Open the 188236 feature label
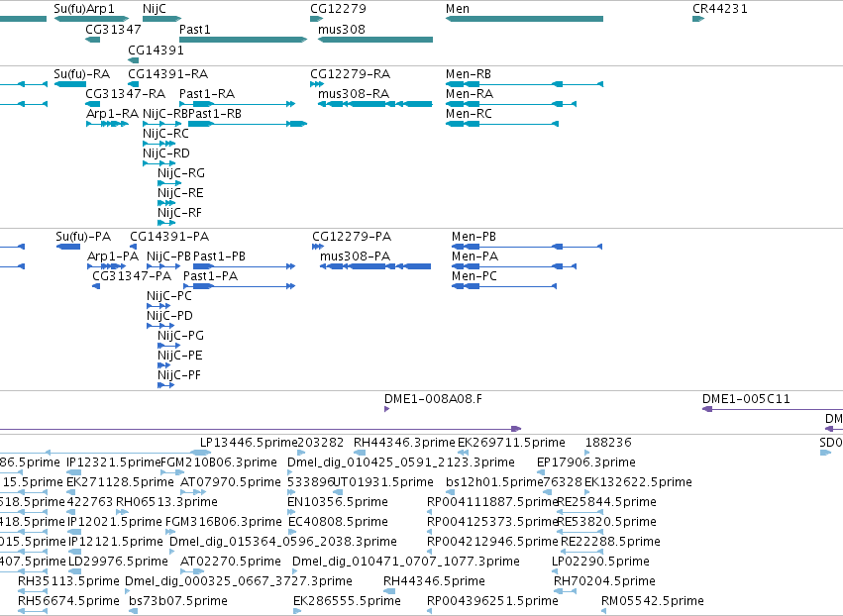The width and height of the screenshot is (843, 616). click(x=608, y=443)
